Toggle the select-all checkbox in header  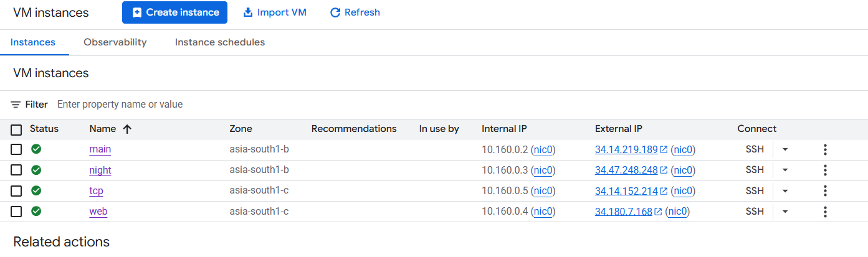point(16,129)
